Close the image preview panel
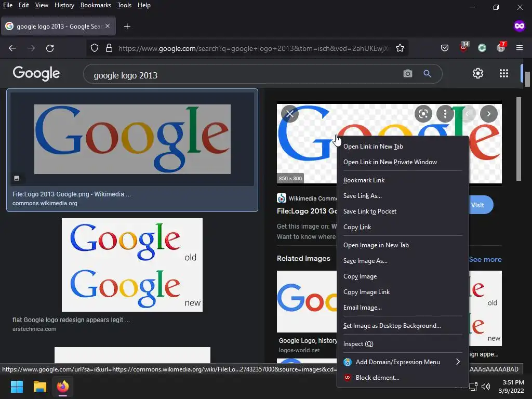This screenshot has width=532, height=399. point(290,114)
